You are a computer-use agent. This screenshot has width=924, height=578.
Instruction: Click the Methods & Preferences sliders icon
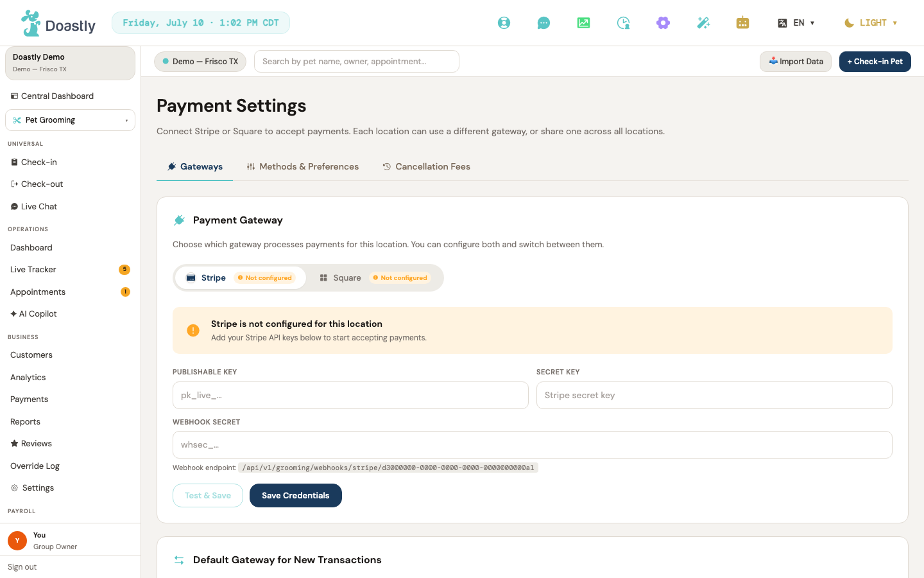[251, 167]
